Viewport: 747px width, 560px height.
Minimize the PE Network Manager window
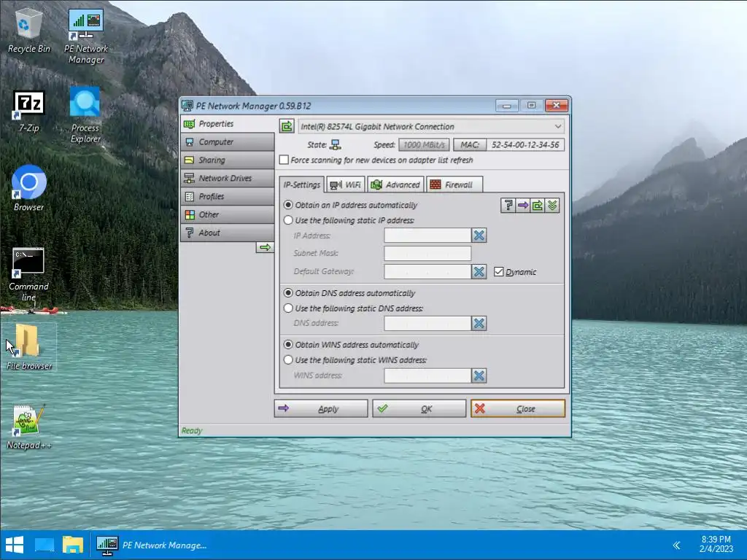point(507,105)
